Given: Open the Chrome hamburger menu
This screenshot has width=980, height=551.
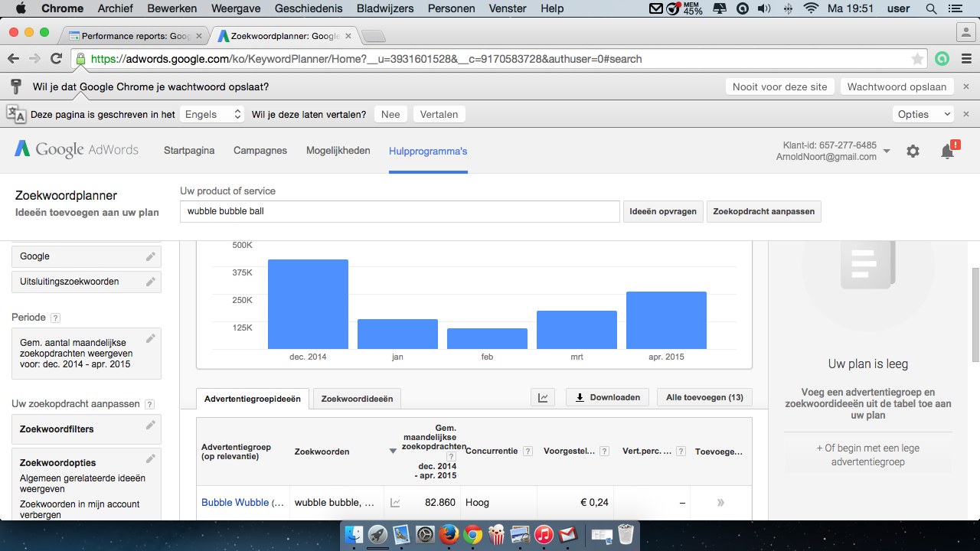Looking at the screenshot, I should point(965,59).
